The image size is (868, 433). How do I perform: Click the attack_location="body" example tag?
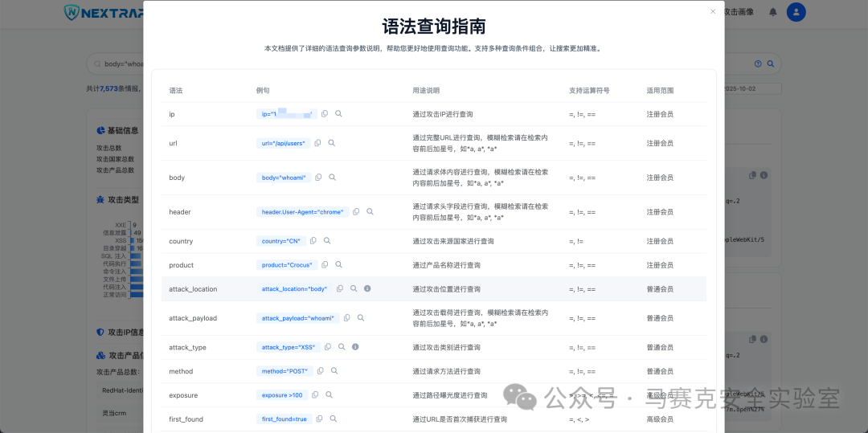click(x=294, y=289)
